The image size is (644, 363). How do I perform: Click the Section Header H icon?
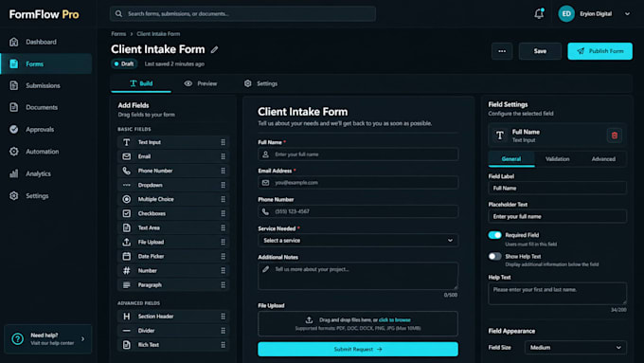(x=127, y=317)
